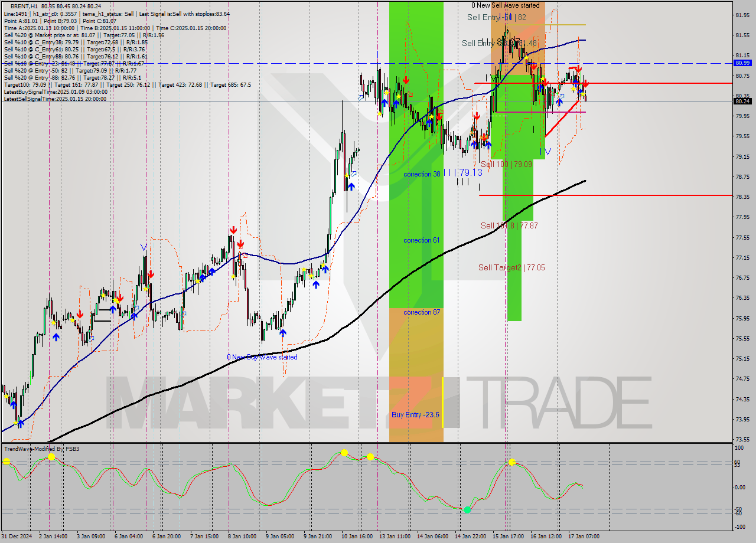The image size is (756, 543).
Task: Click the 78.35 price scale value
Action: (x=743, y=197)
